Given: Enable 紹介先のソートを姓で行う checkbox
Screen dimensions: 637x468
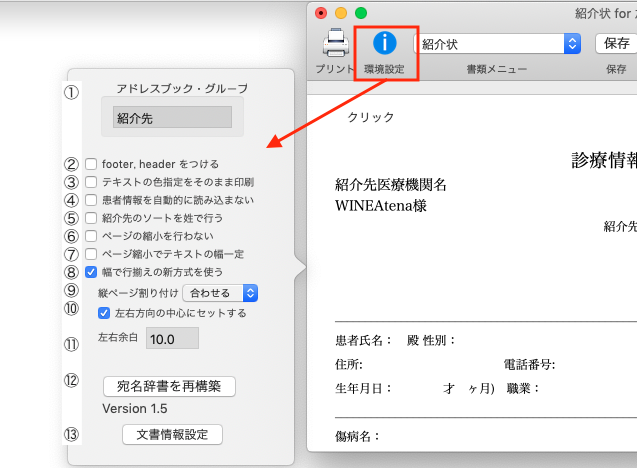Looking at the screenshot, I should 91,218.
